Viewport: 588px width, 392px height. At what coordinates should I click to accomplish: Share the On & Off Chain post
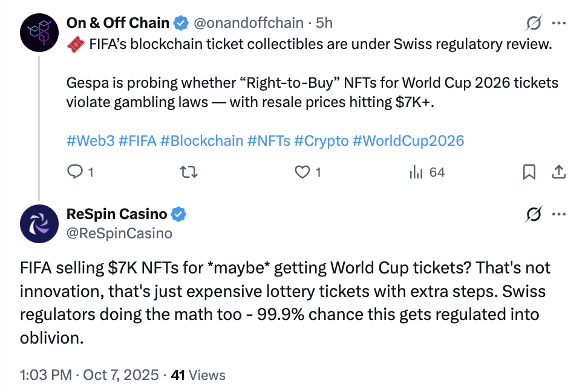tap(558, 172)
